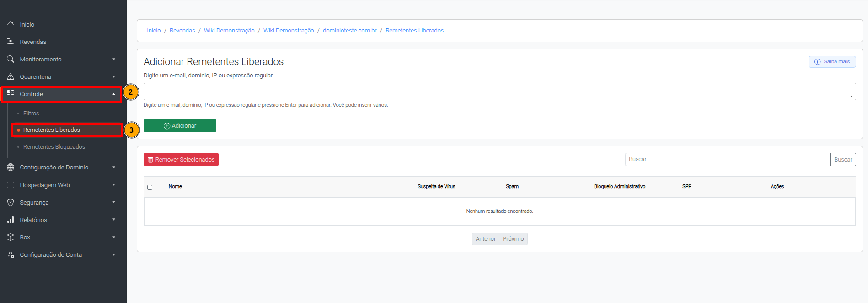The image size is (868, 303).
Task: Click the Adicionar Remetentes Liberados heading
Action: click(214, 62)
